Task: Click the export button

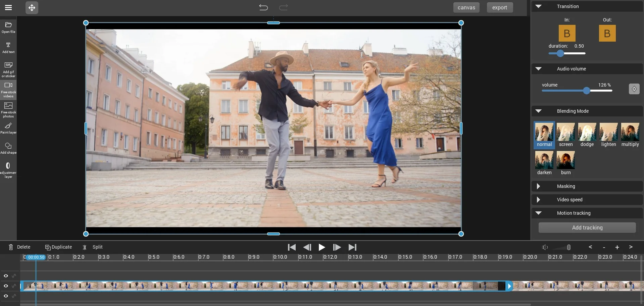Action: (500, 7)
